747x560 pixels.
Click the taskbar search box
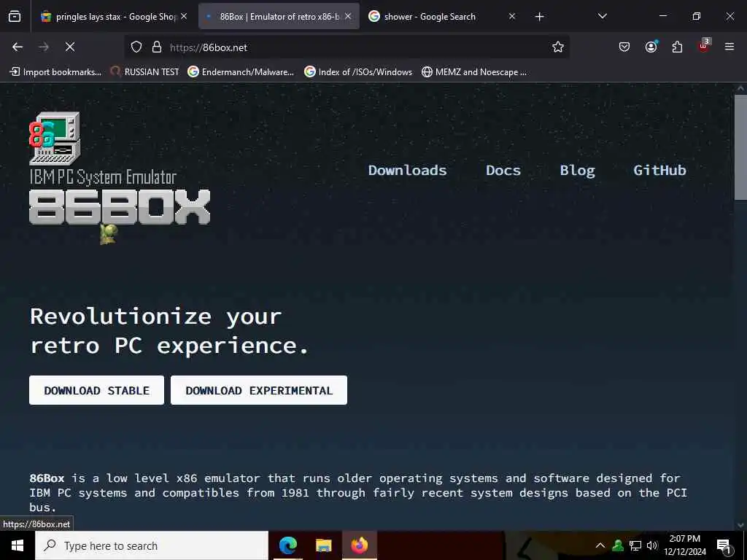[x=152, y=545]
